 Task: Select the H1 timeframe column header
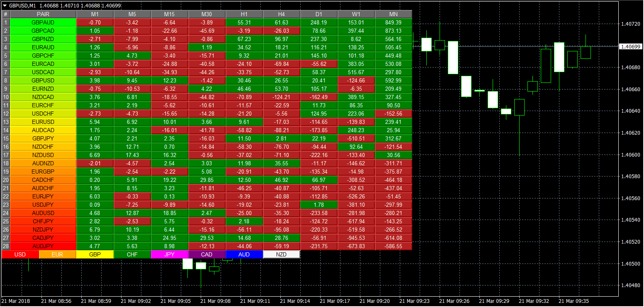point(244,14)
